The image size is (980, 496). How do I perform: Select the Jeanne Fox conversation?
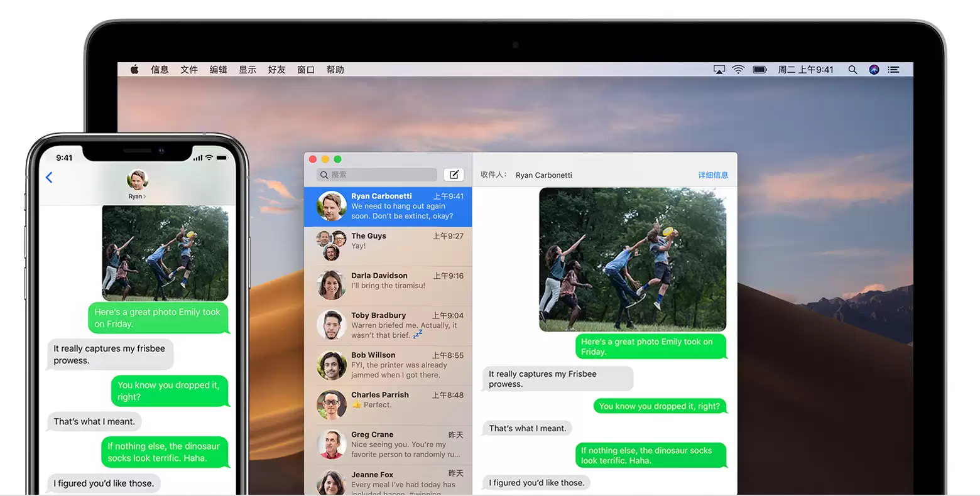388,480
